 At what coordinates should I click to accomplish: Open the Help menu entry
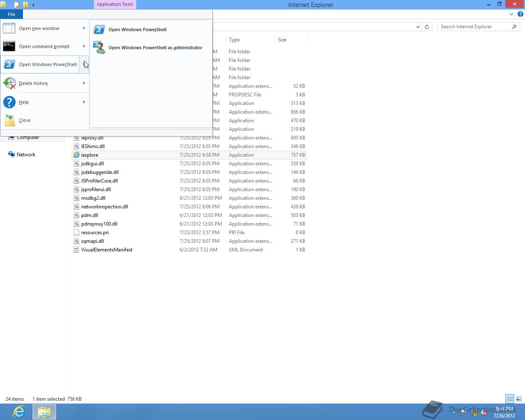point(44,102)
